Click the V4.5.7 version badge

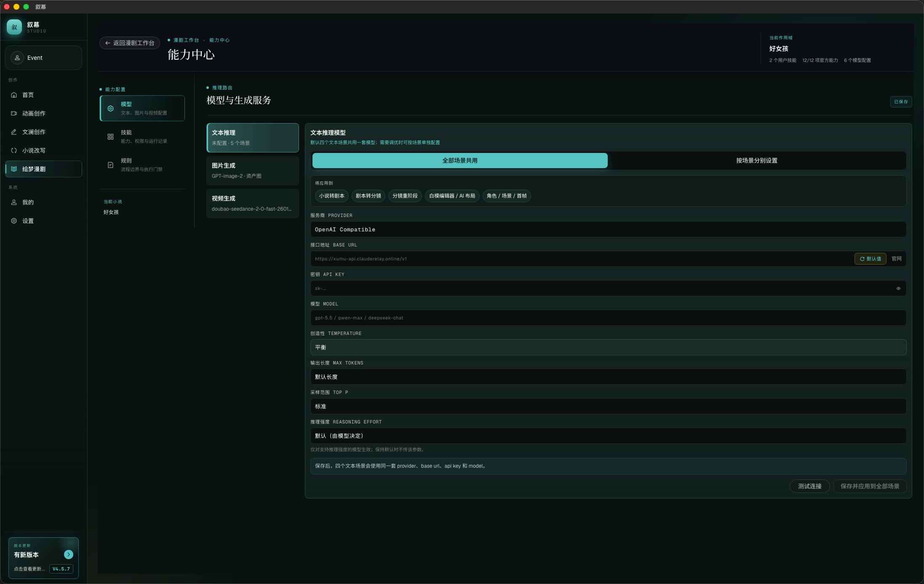tap(61, 569)
